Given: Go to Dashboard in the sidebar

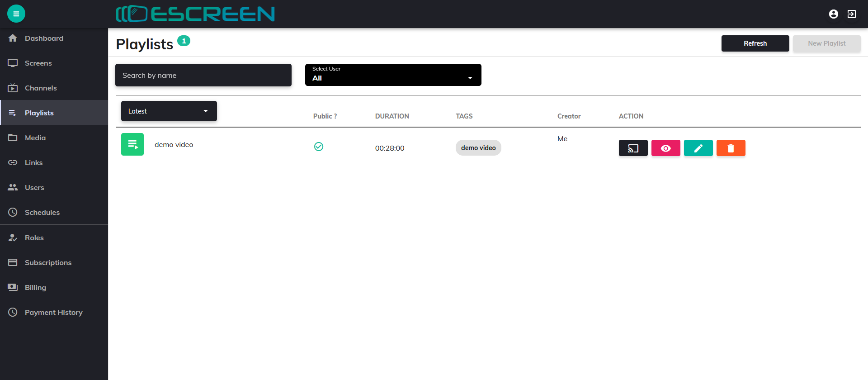Looking at the screenshot, I should [44, 38].
